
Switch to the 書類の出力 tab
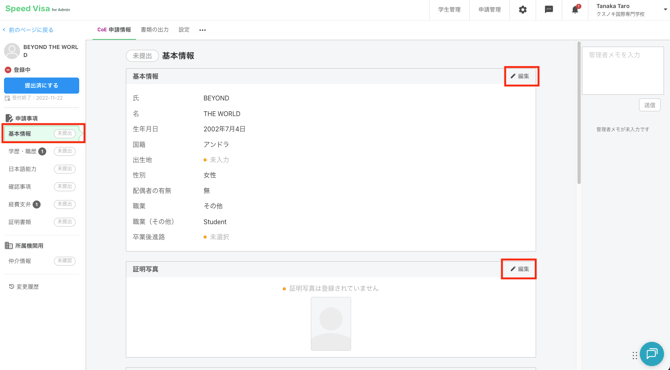coord(155,30)
